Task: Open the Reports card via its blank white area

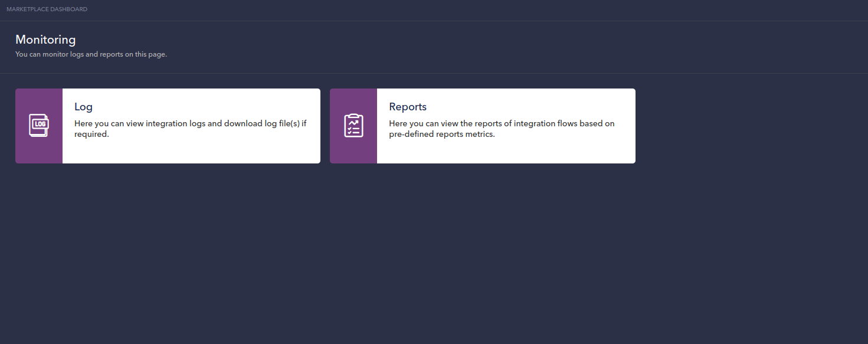Action: pos(561,152)
